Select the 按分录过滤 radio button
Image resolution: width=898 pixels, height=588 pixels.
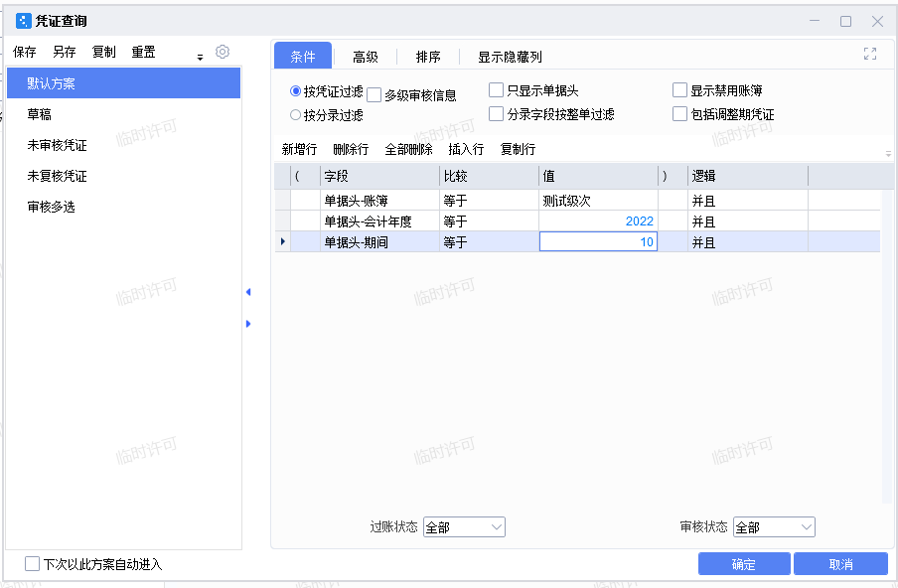(x=295, y=115)
